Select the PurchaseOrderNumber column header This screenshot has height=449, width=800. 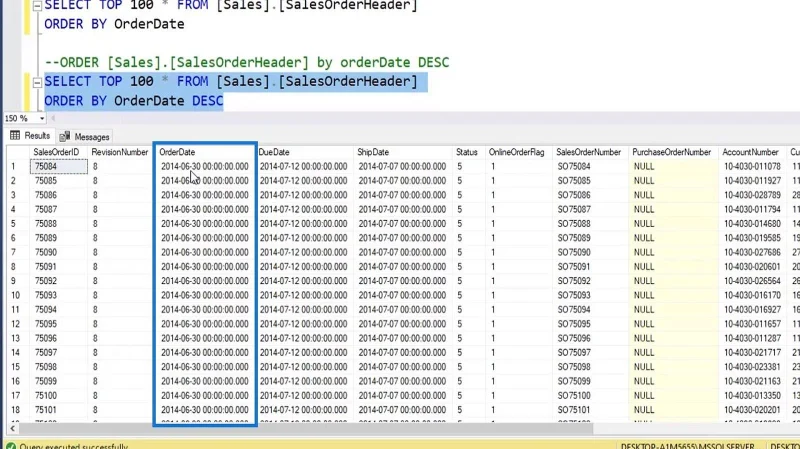(673, 152)
